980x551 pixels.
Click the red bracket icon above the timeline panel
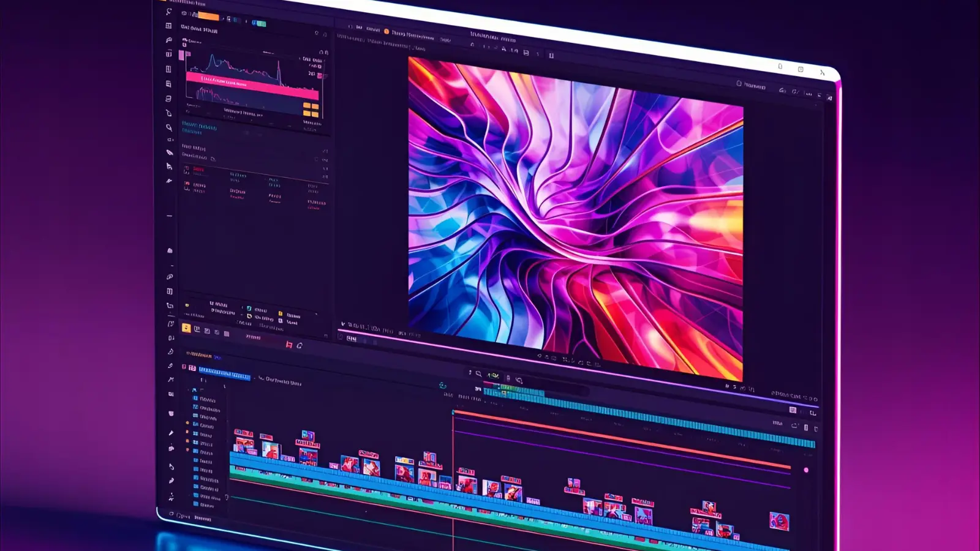(288, 345)
